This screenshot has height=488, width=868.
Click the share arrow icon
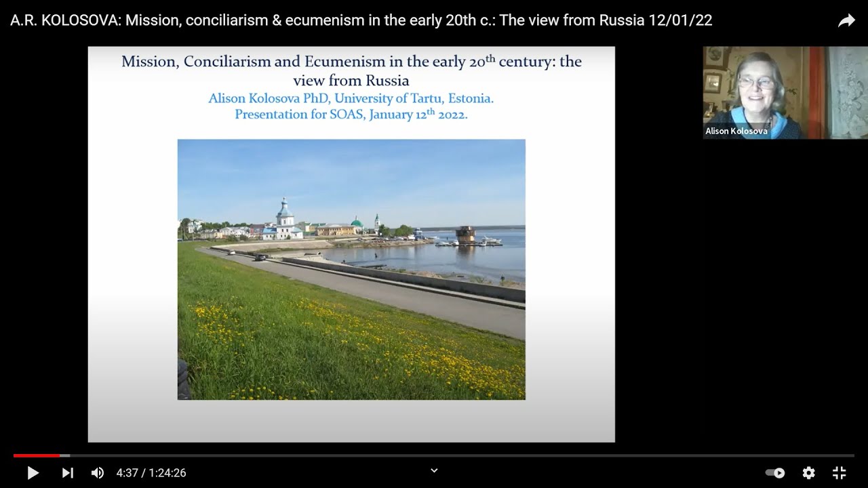tap(846, 21)
